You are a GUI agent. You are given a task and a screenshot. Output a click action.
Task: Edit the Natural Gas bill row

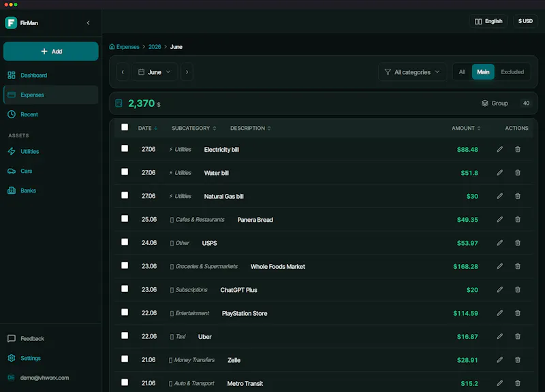(x=499, y=196)
